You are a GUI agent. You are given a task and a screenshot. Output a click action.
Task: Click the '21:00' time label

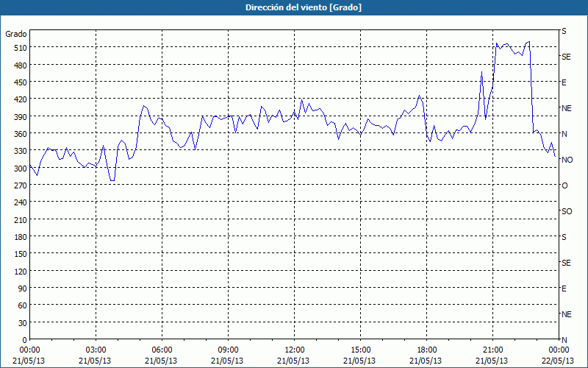coord(492,350)
